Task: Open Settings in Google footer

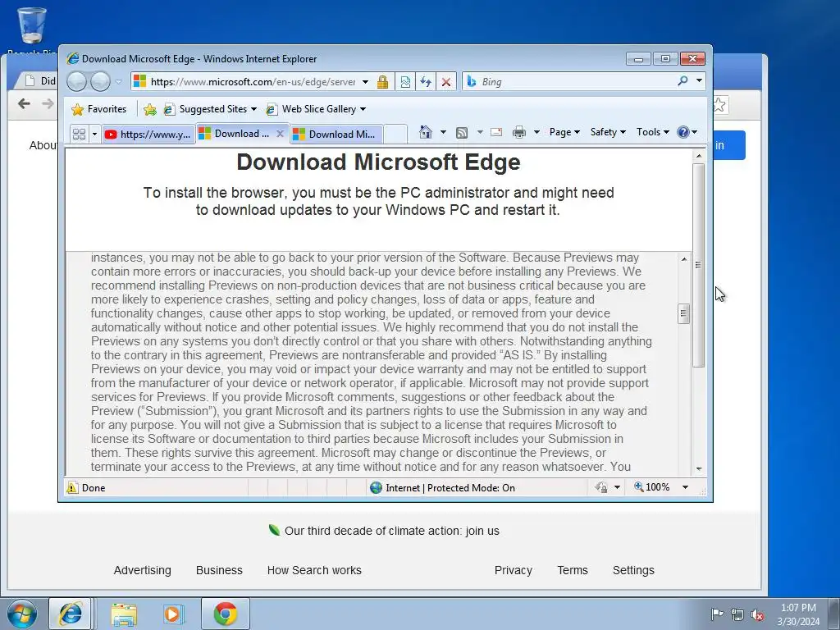Action: pos(633,570)
